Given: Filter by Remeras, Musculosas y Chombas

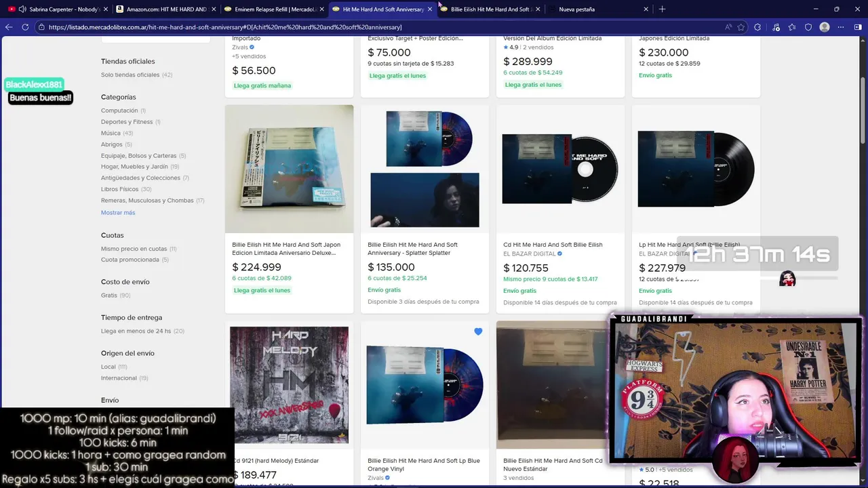Looking at the screenshot, I should pos(153,201).
